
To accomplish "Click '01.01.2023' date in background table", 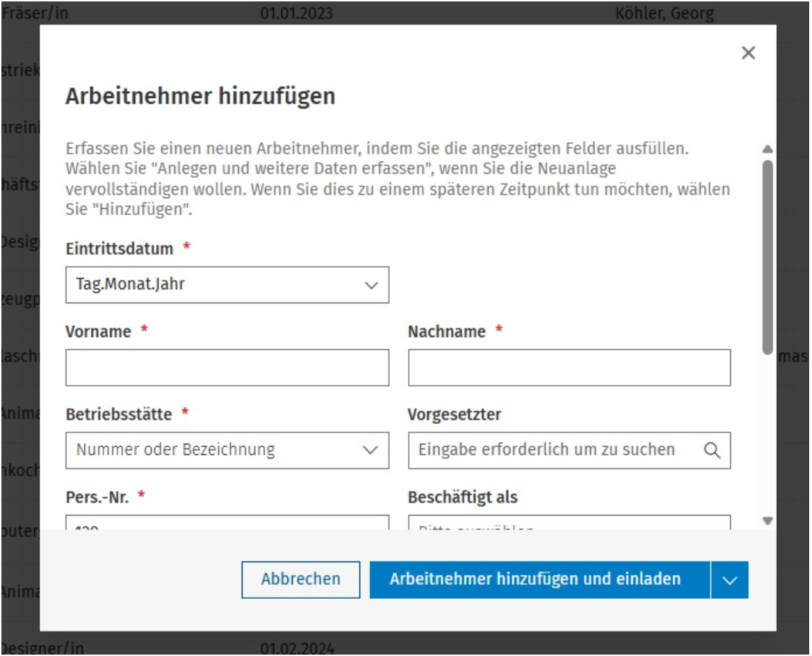I will (296, 13).
